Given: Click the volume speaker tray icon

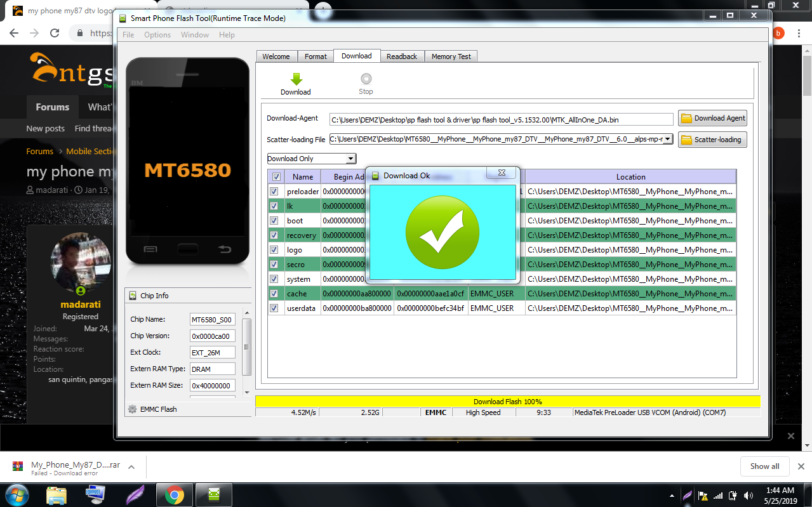Looking at the screenshot, I should point(749,495).
